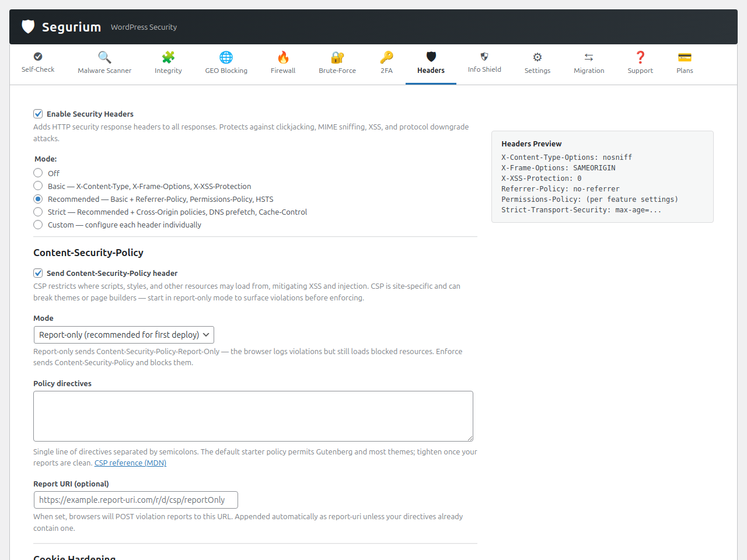Select Recommended mode radio button
The height and width of the screenshot is (560, 747).
38,198
